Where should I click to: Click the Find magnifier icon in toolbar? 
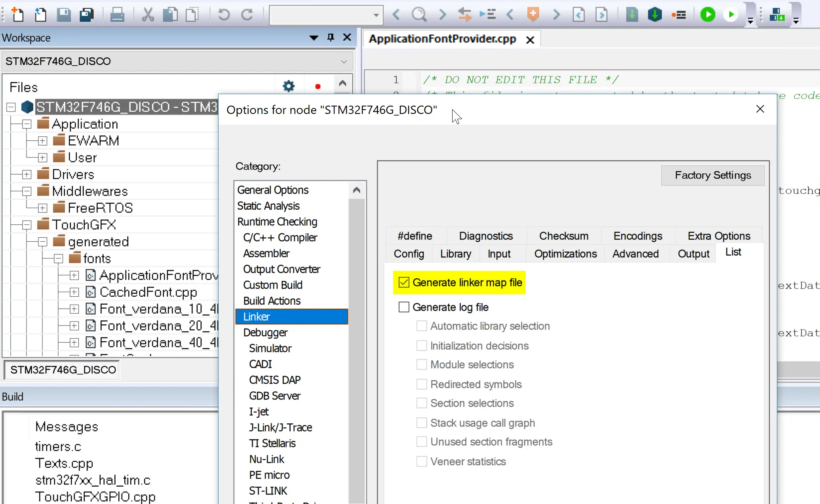tap(419, 15)
